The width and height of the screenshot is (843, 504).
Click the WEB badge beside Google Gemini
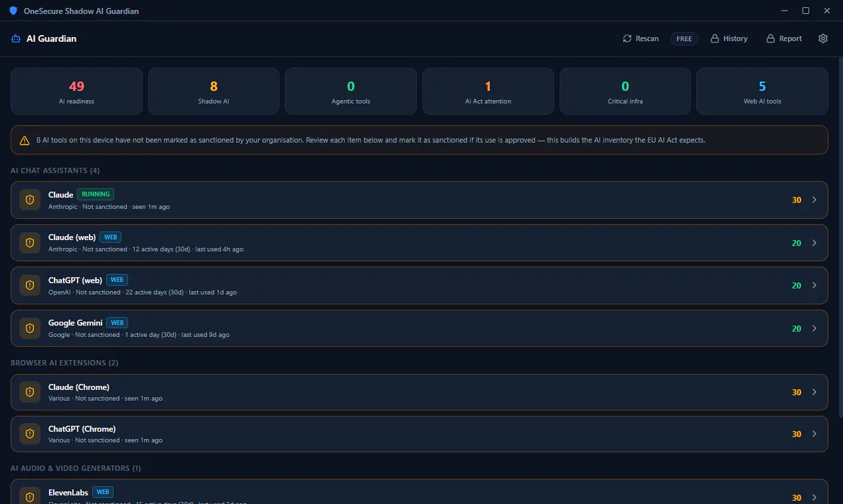pyautogui.click(x=117, y=323)
